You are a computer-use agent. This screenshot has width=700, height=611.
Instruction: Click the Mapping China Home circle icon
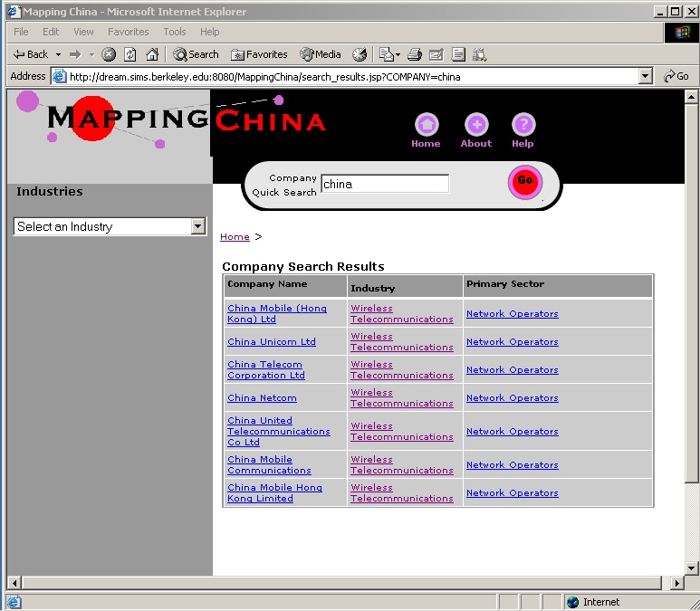point(427,125)
